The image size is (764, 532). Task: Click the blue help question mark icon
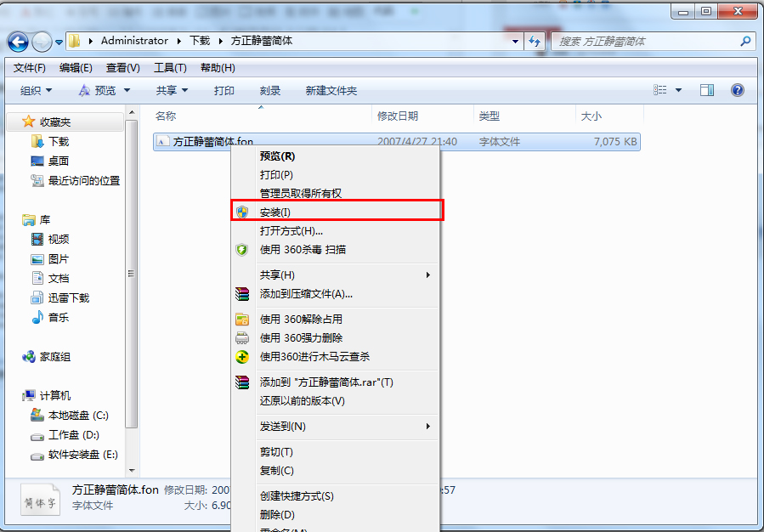click(x=738, y=90)
